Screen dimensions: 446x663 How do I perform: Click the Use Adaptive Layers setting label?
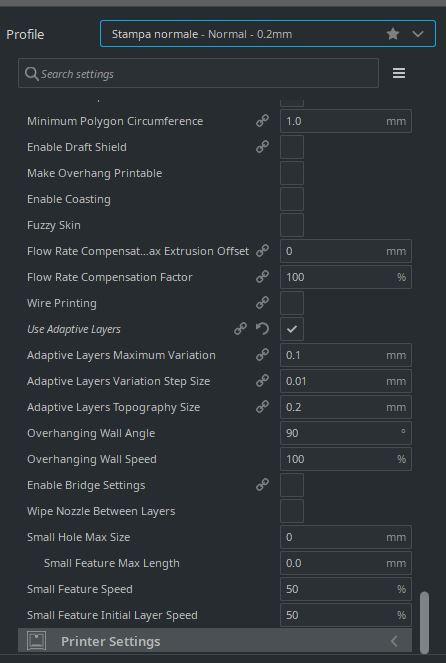tap(74, 329)
